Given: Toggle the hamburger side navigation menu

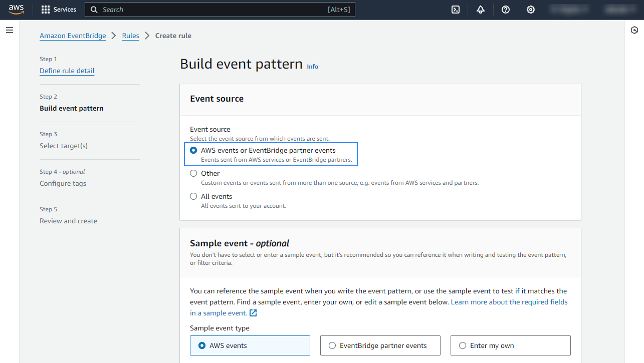Looking at the screenshot, I should (9, 31).
